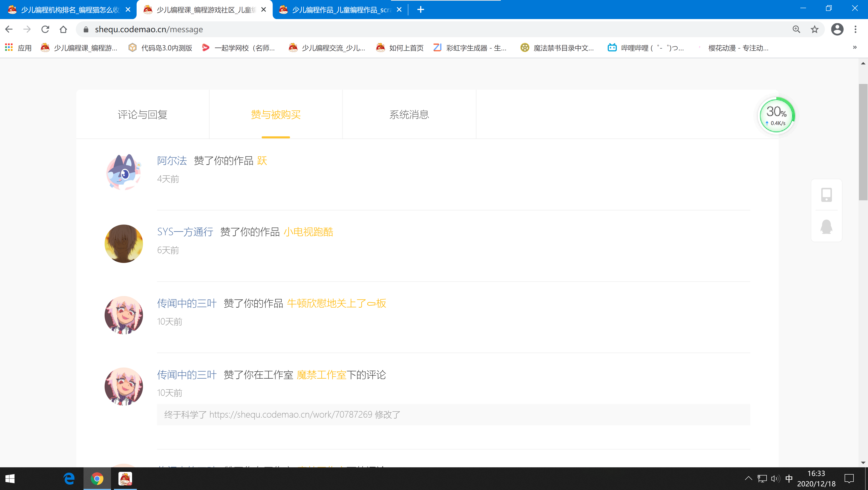Open the 少儿编程交流 bookmark

[327, 48]
